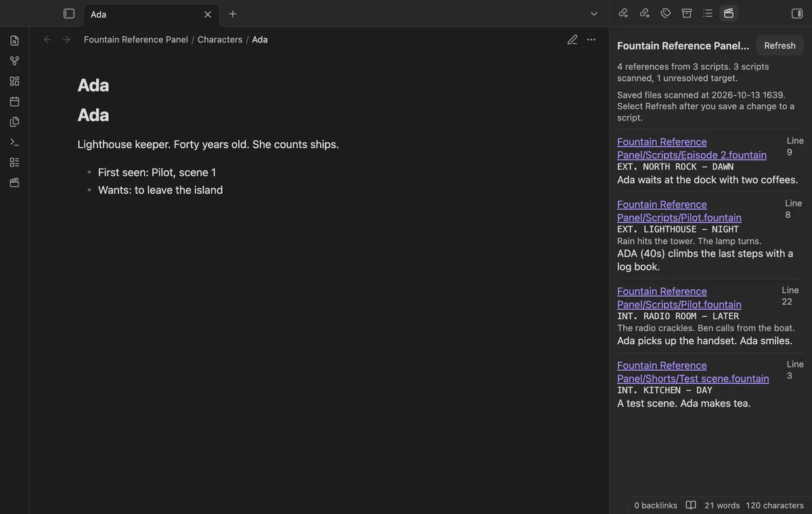Open the command palette ribbon icon
Viewport: 812px width, 514px height.
[x=14, y=142]
